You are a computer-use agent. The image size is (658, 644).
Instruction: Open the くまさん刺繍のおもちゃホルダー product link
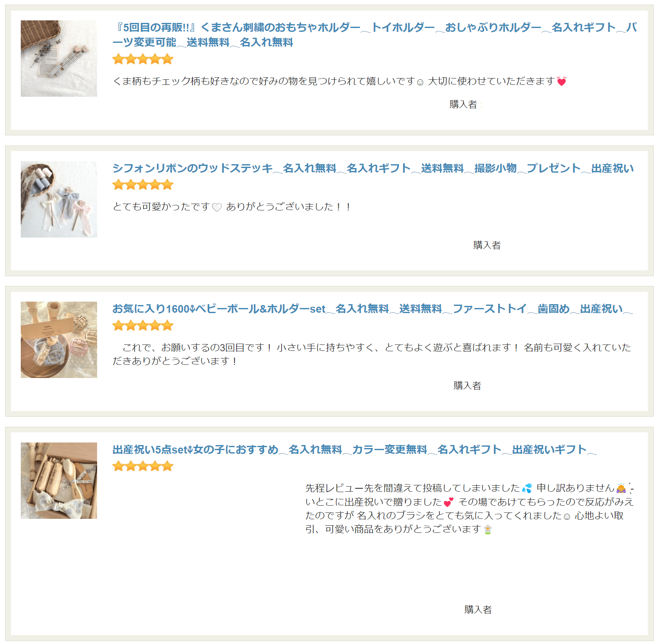click(x=375, y=35)
